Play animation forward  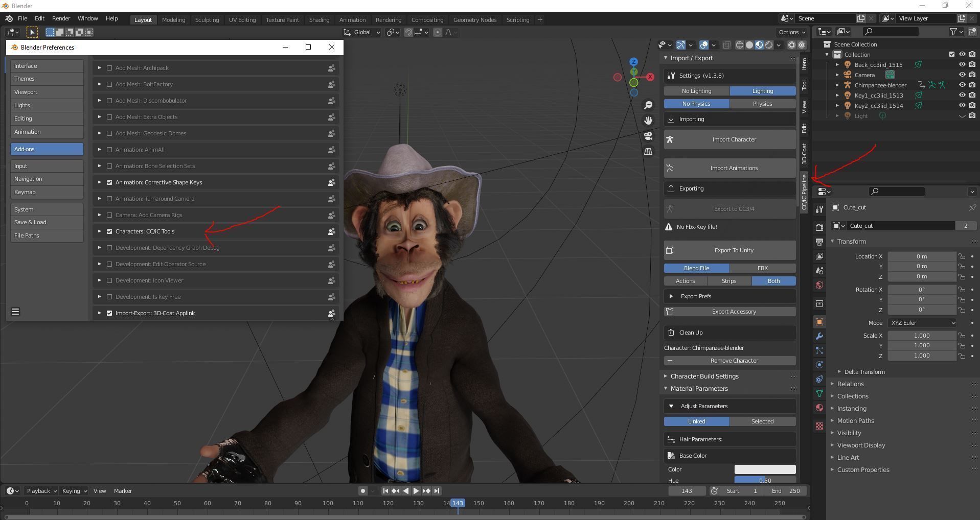416,491
